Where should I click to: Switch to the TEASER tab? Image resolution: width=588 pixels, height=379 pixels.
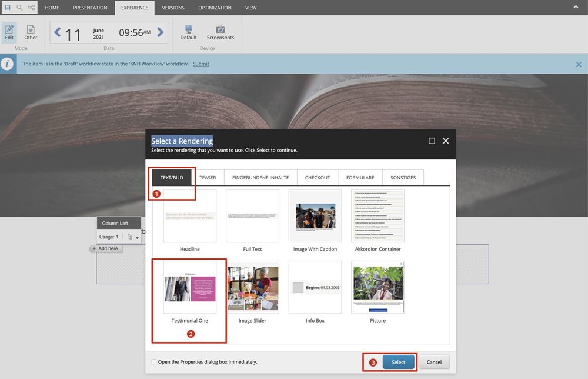pos(208,177)
